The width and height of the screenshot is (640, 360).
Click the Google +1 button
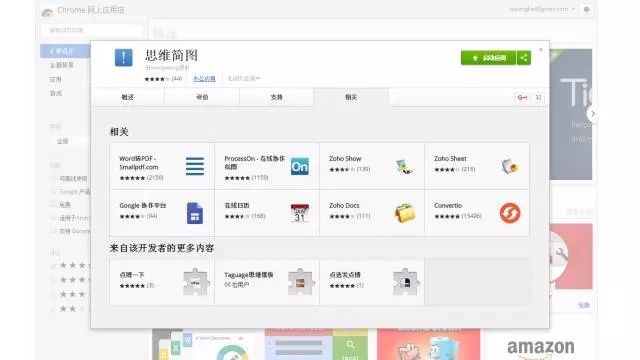(x=522, y=97)
